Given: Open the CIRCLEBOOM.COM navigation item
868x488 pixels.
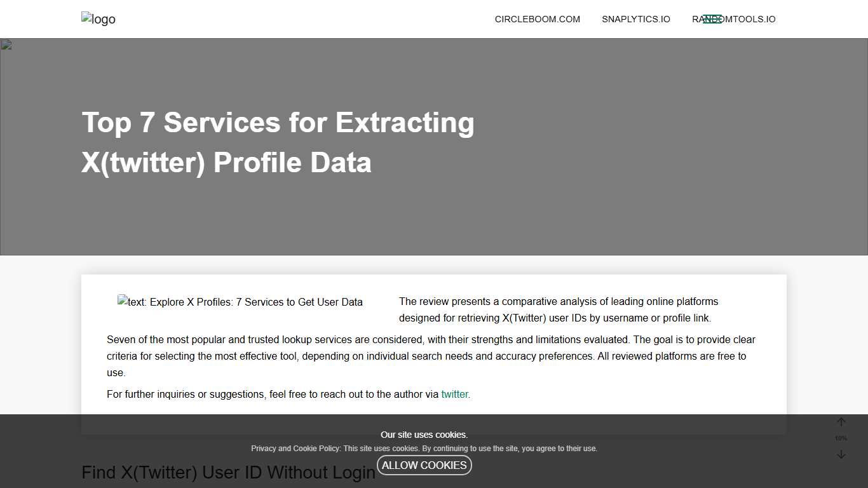Looking at the screenshot, I should click(537, 19).
